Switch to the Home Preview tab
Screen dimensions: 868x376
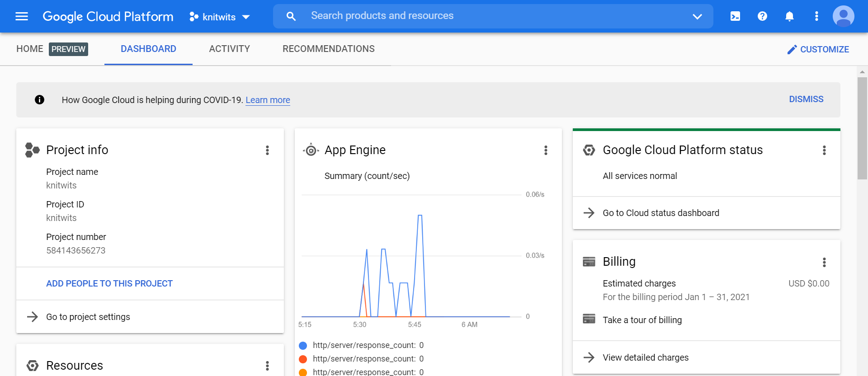pos(52,49)
